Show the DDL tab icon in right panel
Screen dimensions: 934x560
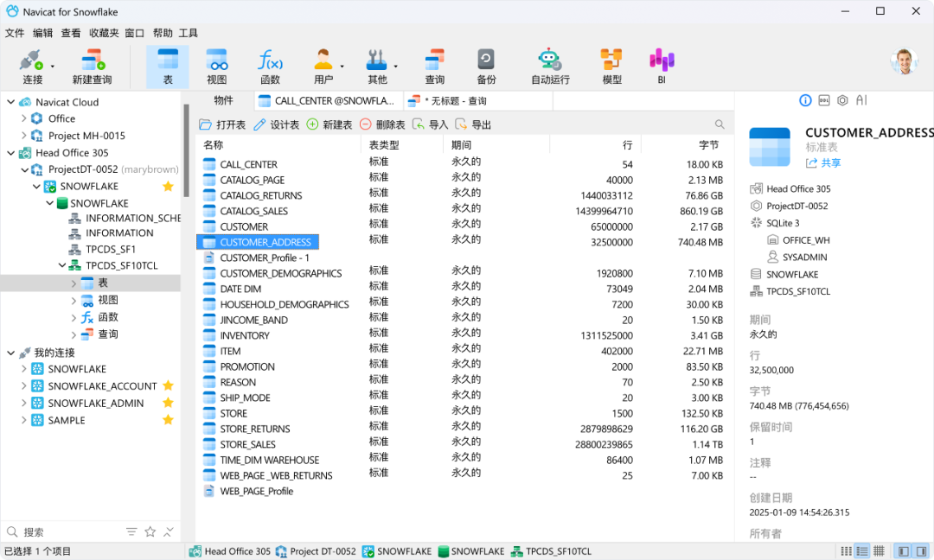[x=824, y=100]
